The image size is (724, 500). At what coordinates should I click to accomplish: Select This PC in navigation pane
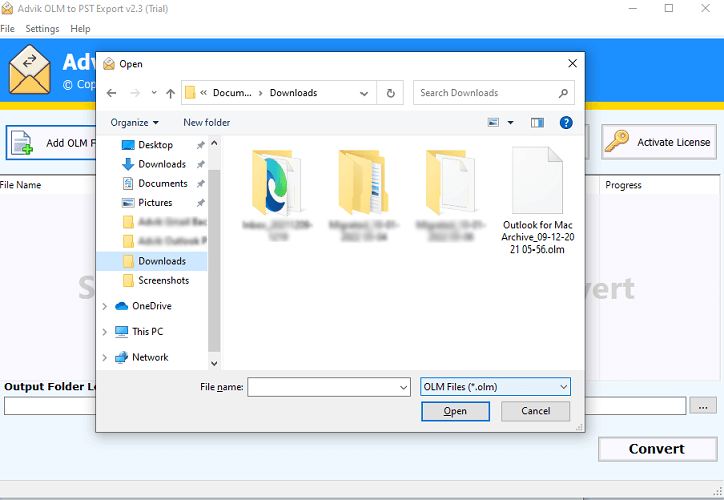tap(147, 331)
